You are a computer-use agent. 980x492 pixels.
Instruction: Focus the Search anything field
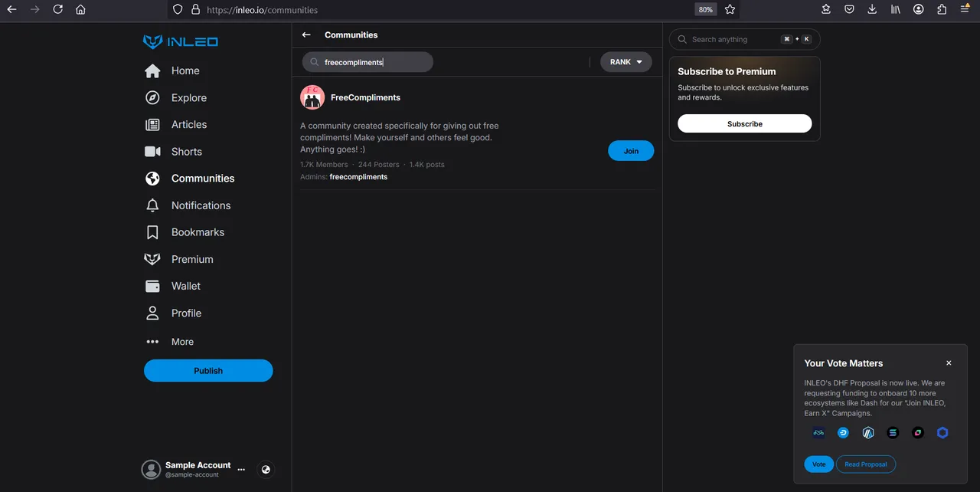click(745, 39)
